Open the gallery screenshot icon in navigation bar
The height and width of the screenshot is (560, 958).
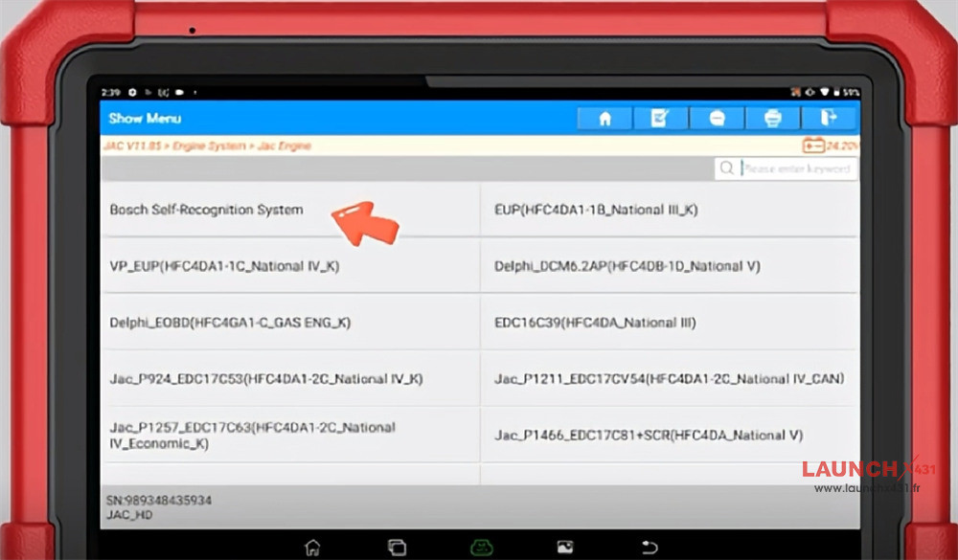click(565, 547)
